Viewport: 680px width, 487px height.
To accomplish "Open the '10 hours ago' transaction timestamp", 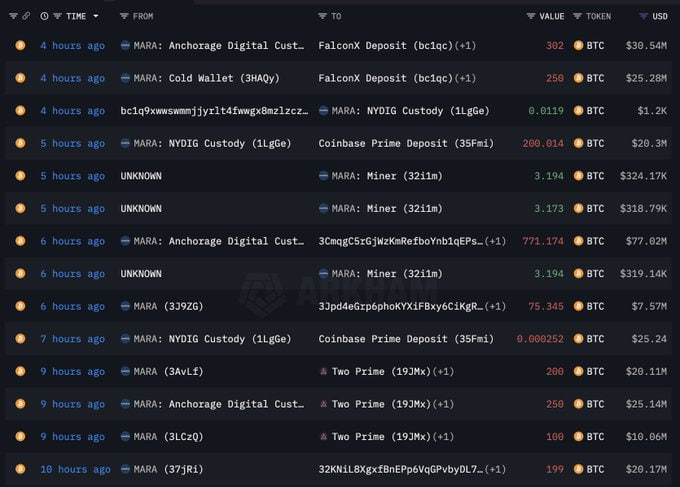I will pos(75,469).
